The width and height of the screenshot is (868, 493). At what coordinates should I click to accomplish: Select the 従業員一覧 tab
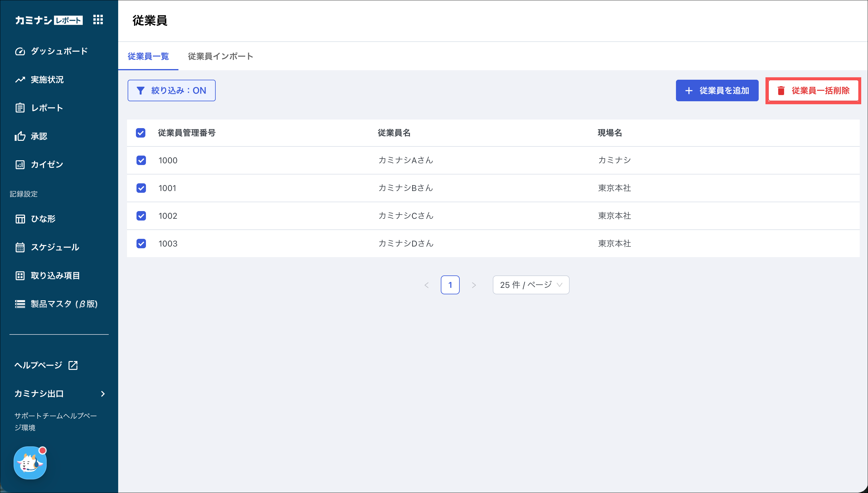pos(148,56)
